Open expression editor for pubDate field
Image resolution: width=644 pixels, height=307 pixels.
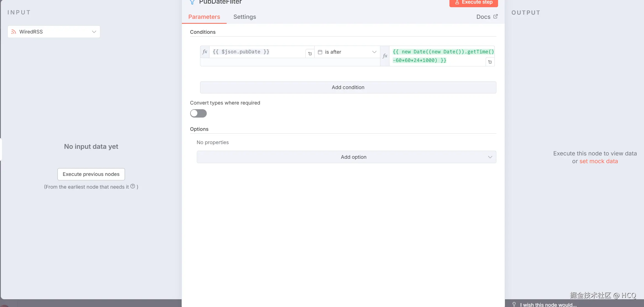310,54
